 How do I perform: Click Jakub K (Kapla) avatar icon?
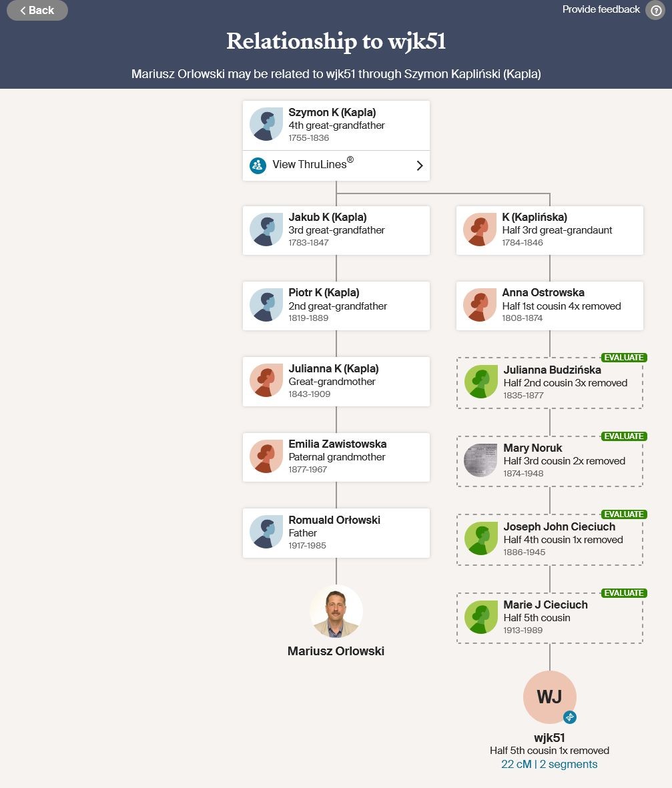tap(266, 230)
